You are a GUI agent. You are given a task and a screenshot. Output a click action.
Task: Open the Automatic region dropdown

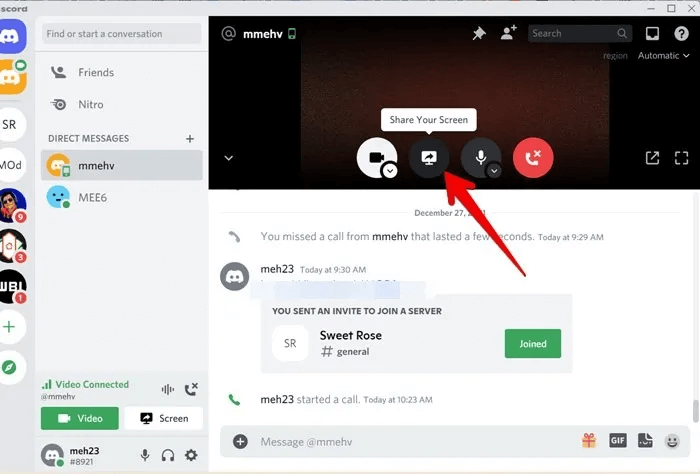tap(663, 56)
